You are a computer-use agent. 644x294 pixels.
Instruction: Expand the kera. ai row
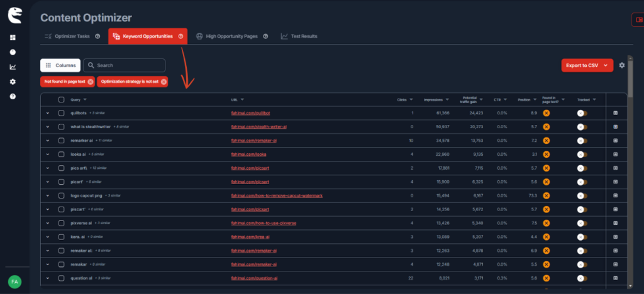click(48, 237)
